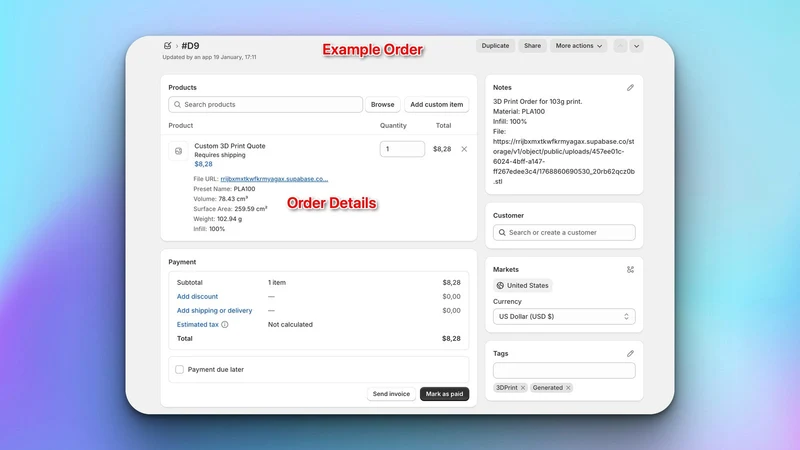Click the search icon in Search products
Viewport: 800px width, 450px height.
(177, 105)
